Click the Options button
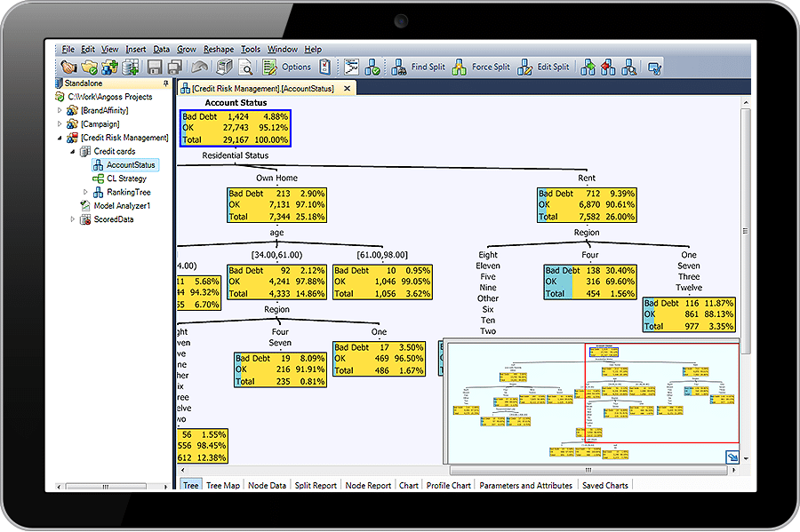The image size is (800, 532). pos(296,67)
